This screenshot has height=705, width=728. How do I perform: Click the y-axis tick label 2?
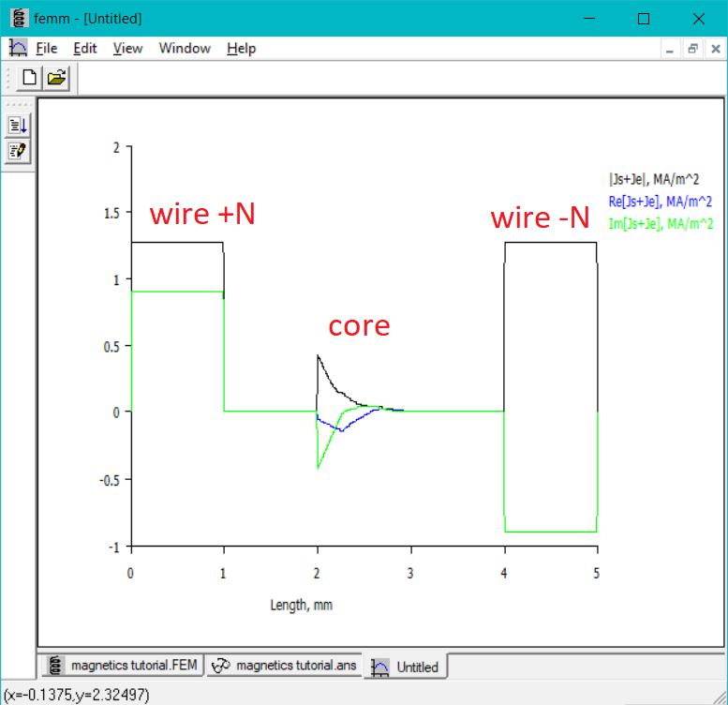(116, 148)
